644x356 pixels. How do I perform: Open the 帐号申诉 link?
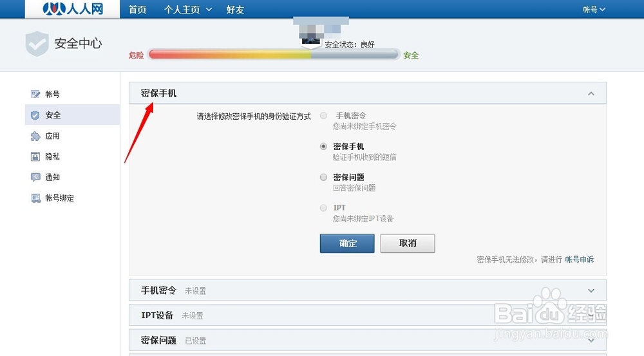579,259
